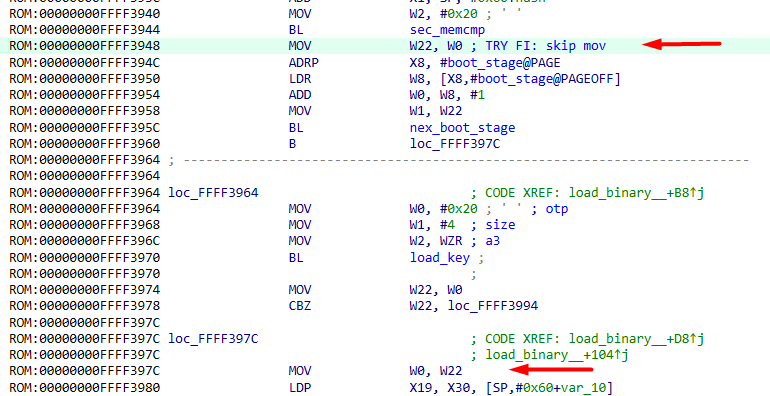770x396 pixels.
Task: Click address ROM:00000000FFFF3974
Action: pyautogui.click(x=84, y=290)
